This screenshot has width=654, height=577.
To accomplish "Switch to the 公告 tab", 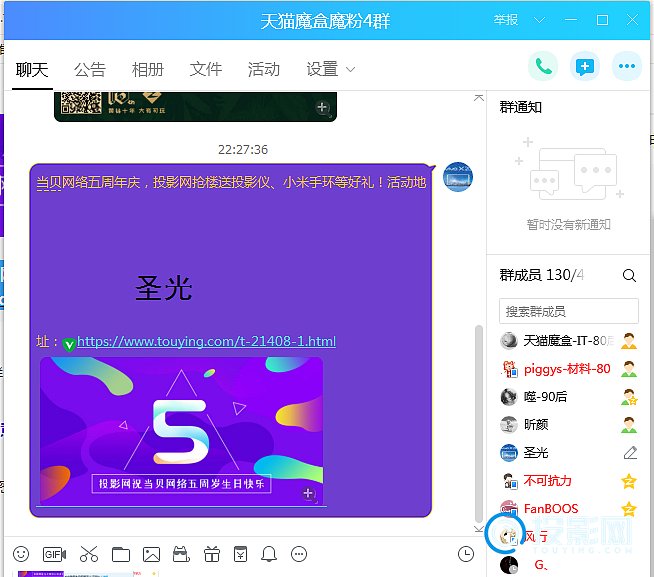I will click(90, 69).
